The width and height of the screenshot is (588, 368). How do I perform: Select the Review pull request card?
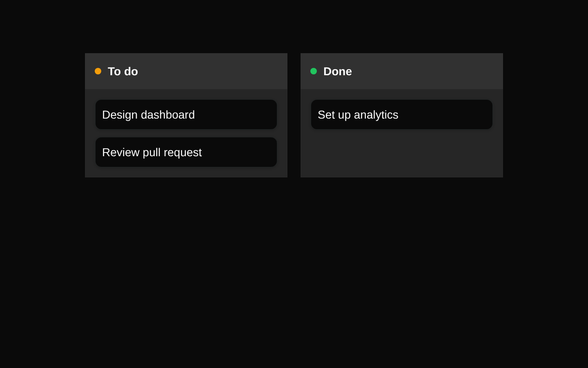point(186,152)
